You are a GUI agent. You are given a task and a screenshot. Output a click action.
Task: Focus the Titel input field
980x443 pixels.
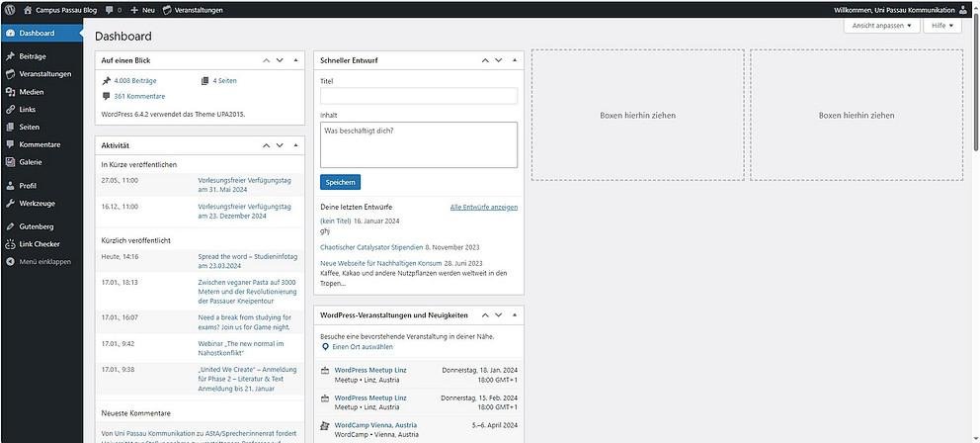click(419, 96)
